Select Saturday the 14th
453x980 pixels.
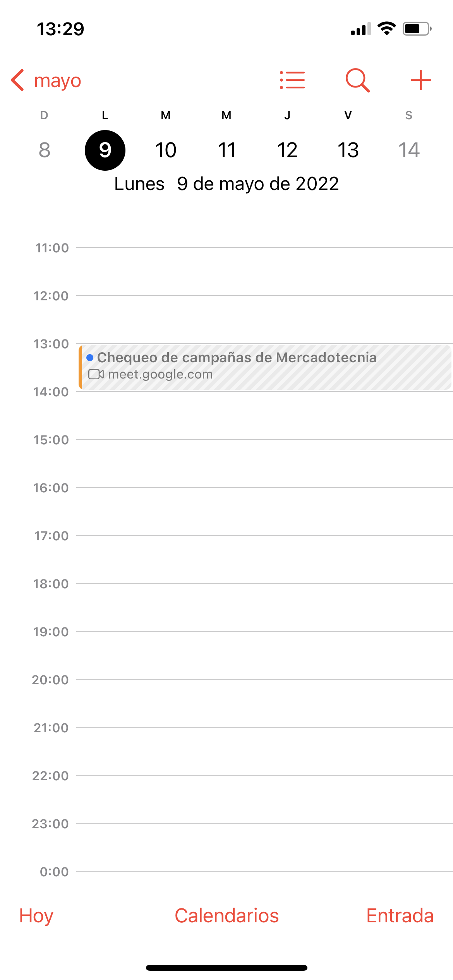409,150
